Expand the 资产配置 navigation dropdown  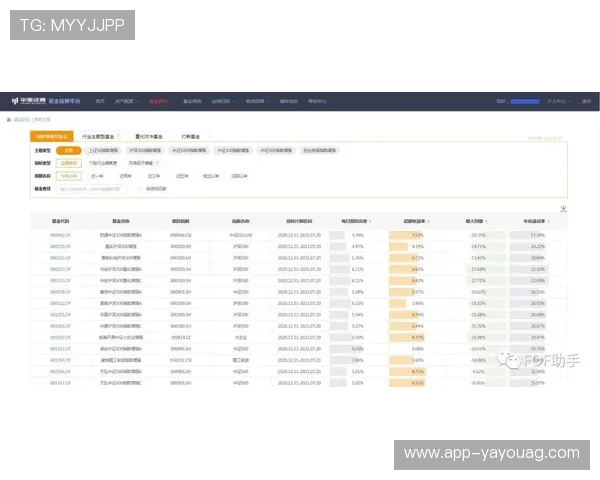coord(127,101)
